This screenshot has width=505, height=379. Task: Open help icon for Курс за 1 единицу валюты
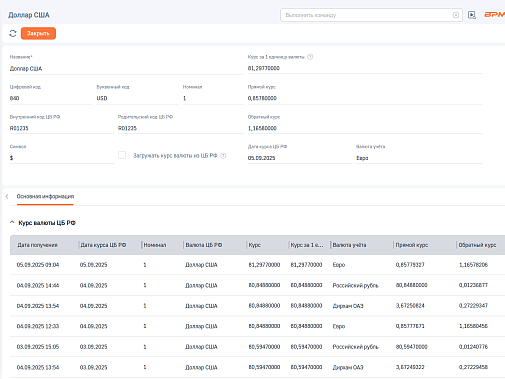coord(310,57)
